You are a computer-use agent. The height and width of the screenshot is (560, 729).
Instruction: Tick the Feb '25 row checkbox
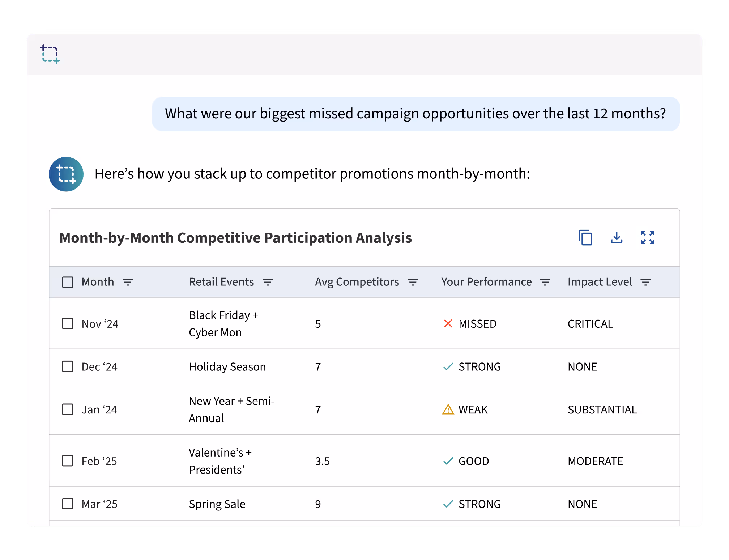click(x=68, y=461)
